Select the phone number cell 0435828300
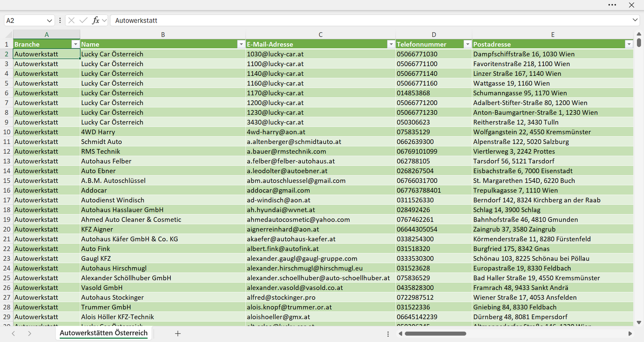644x342 pixels. pyautogui.click(x=434, y=288)
